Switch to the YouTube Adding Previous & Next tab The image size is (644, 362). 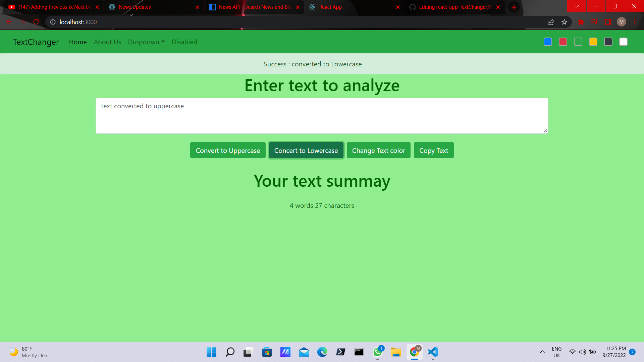(54, 7)
